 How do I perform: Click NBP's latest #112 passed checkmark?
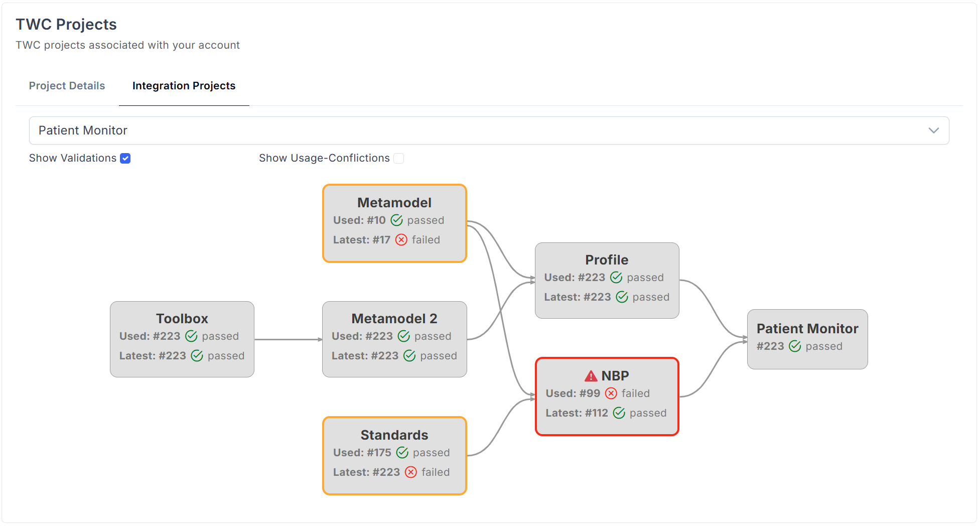pos(619,413)
